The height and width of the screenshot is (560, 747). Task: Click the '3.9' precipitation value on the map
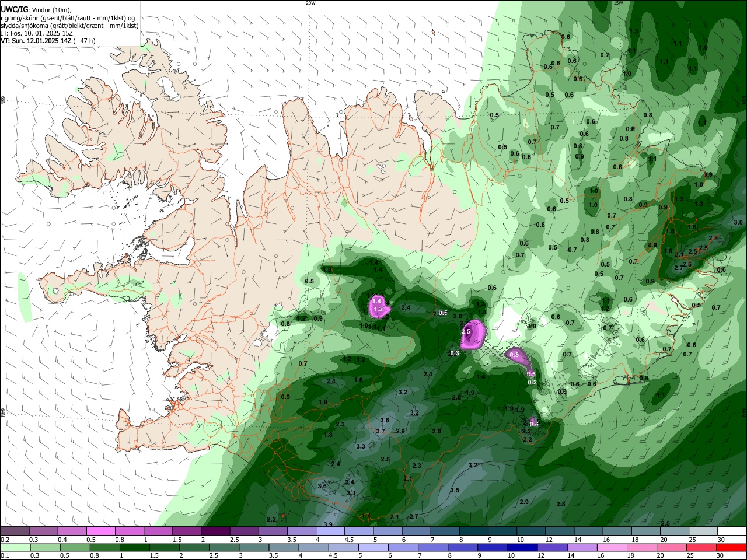click(x=328, y=524)
